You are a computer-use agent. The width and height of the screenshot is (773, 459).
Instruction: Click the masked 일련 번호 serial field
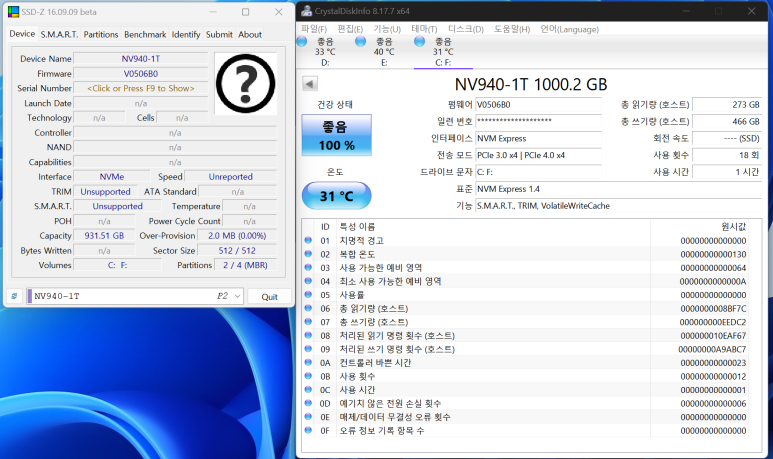coord(538,121)
